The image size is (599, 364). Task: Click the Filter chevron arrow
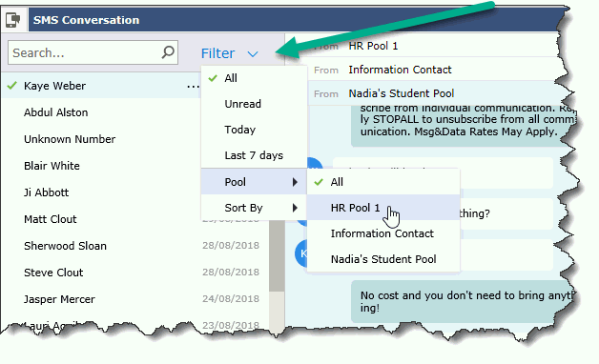coord(253,54)
